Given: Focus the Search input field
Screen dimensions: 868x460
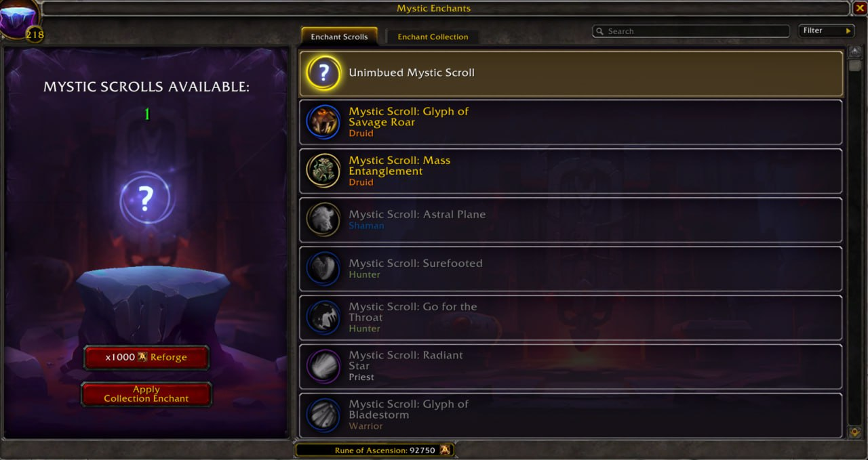Looking at the screenshot, I should click(690, 31).
